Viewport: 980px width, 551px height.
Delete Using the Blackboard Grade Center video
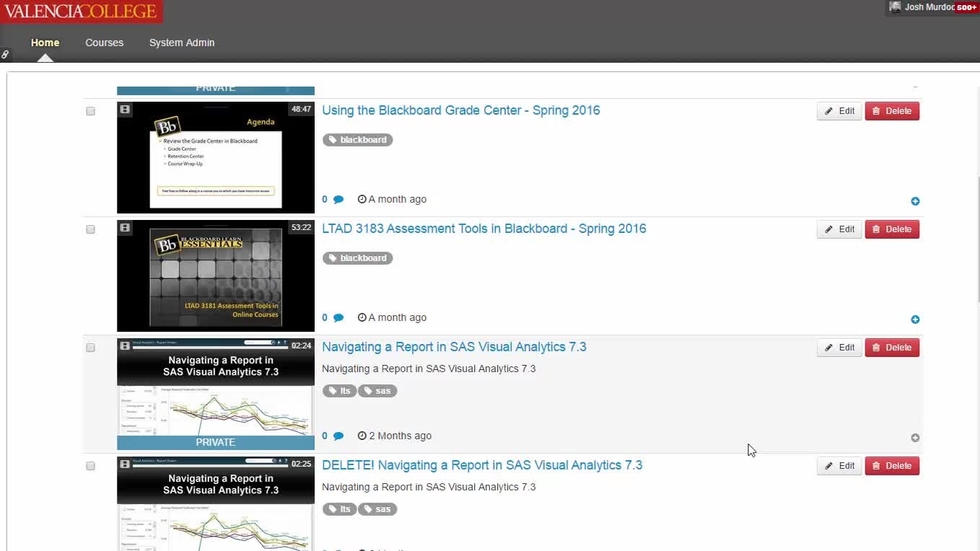pyautogui.click(x=892, y=111)
